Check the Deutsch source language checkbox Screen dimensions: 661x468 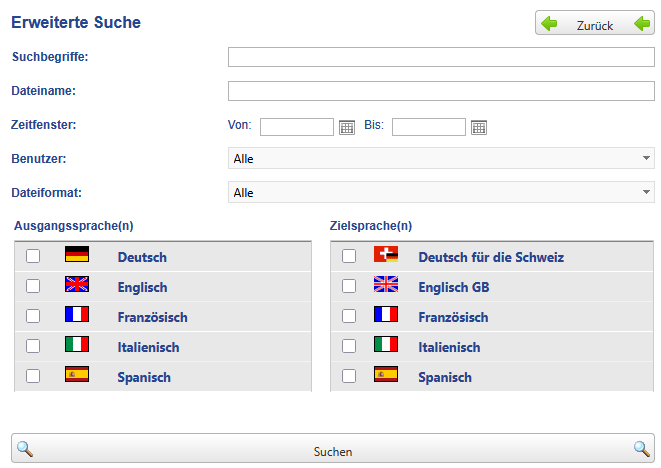(x=33, y=257)
